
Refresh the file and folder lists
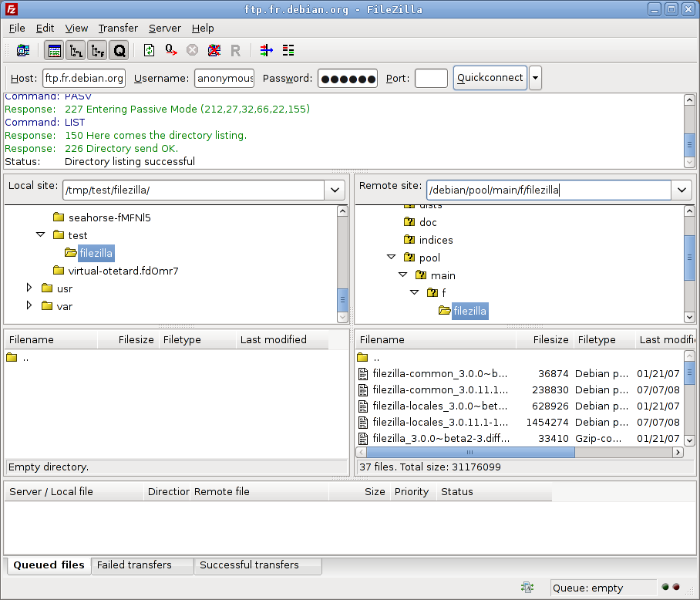click(149, 51)
